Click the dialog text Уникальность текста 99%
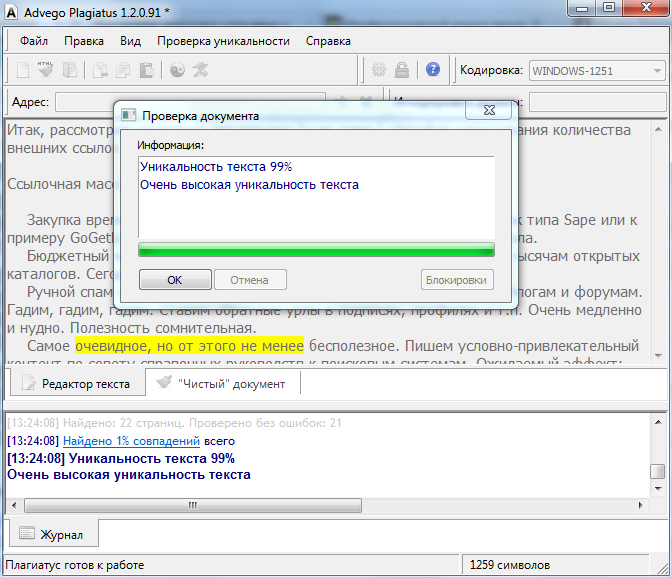The image size is (672, 578). (216, 167)
